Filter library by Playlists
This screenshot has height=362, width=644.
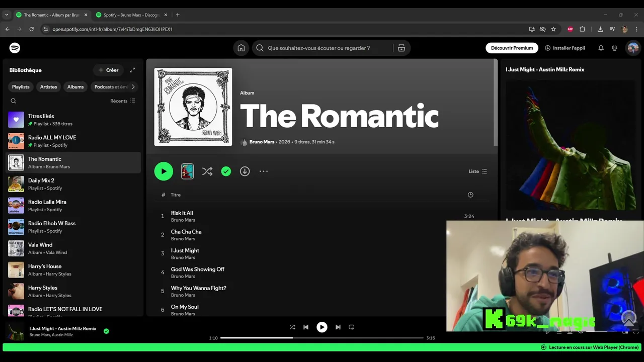pyautogui.click(x=21, y=86)
